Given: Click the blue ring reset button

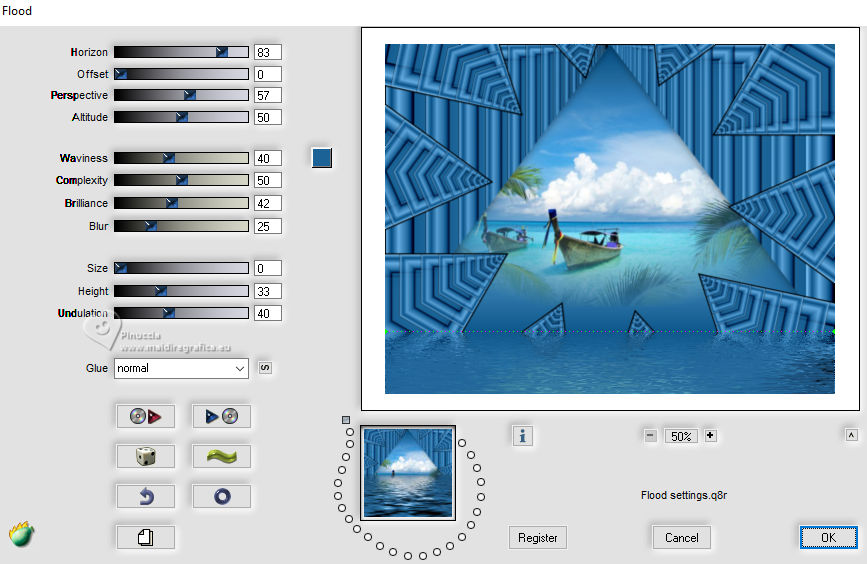Looking at the screenshot, I should 221,497.
